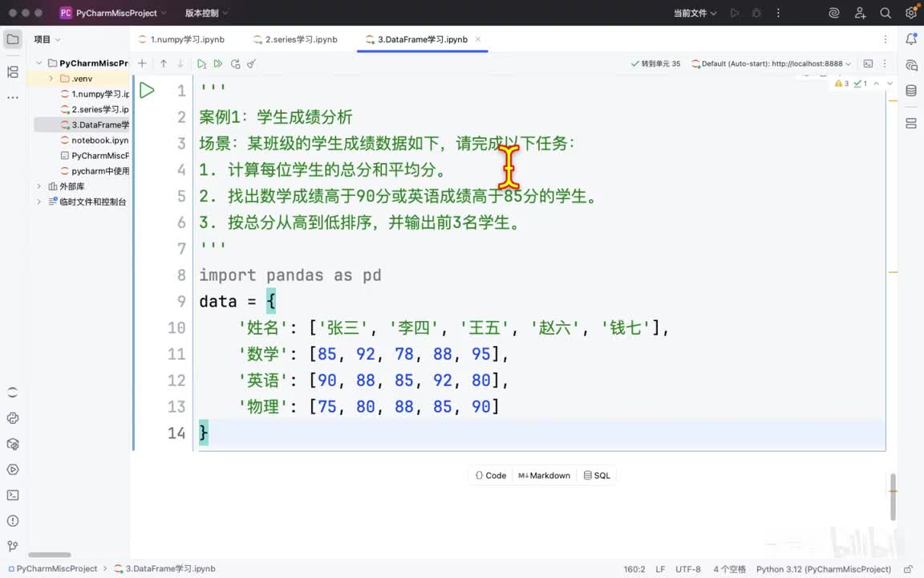Open the Python Packages tool window

(12, 444)
